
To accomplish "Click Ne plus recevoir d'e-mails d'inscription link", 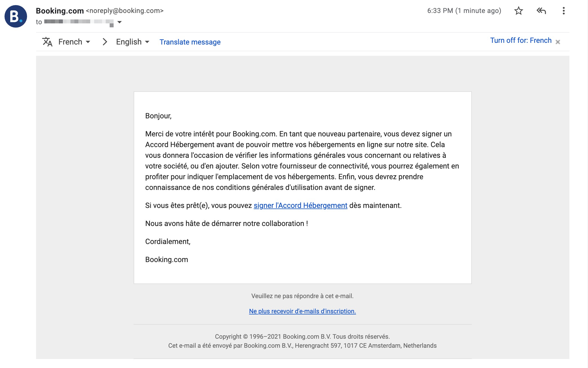I will (302, 311).
